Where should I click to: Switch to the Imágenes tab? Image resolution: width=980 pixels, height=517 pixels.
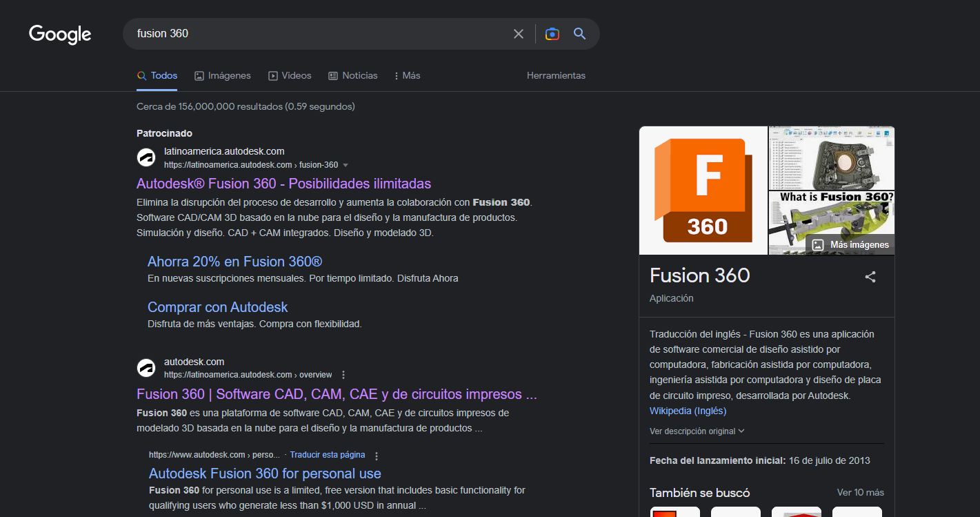pos(223,75)
